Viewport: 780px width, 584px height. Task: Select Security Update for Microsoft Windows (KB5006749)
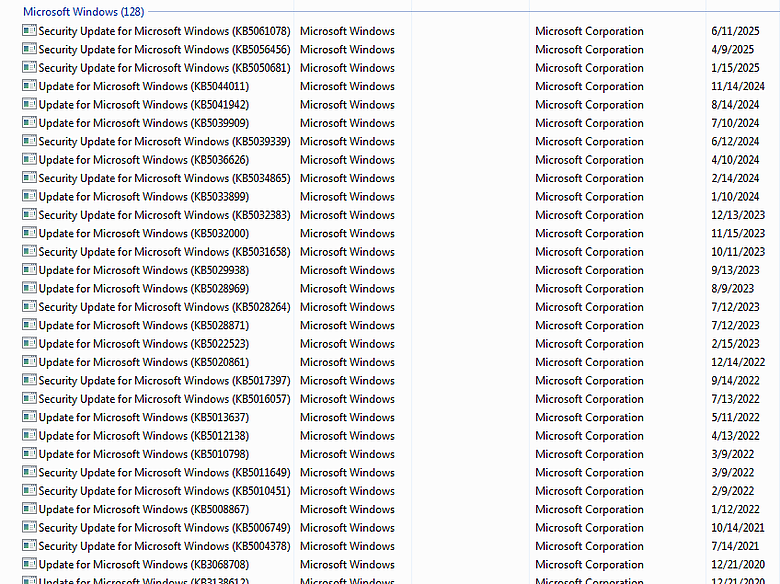(165, 528)
